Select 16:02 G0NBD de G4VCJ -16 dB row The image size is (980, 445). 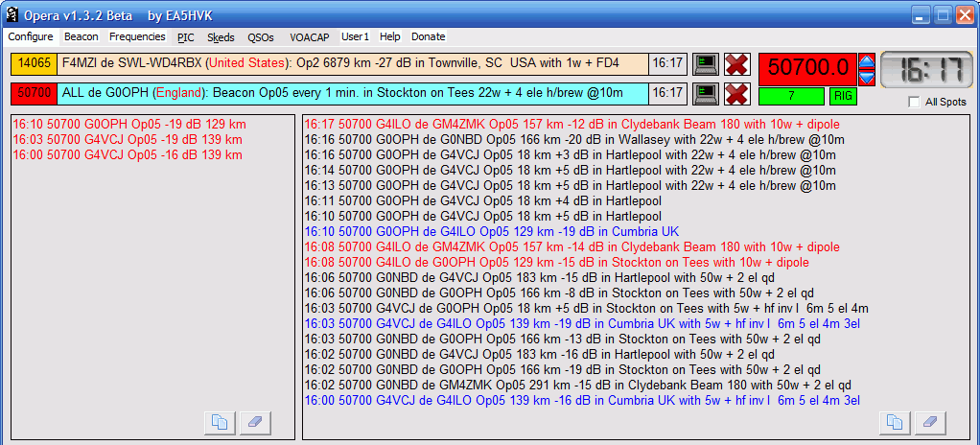tap(540, 355)
